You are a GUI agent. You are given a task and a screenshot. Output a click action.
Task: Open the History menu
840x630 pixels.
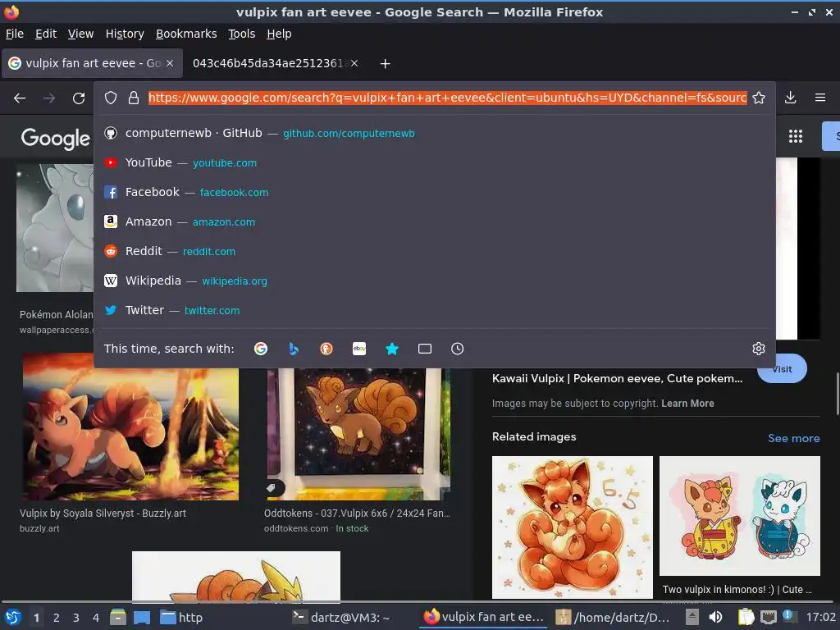click(125, 34)
